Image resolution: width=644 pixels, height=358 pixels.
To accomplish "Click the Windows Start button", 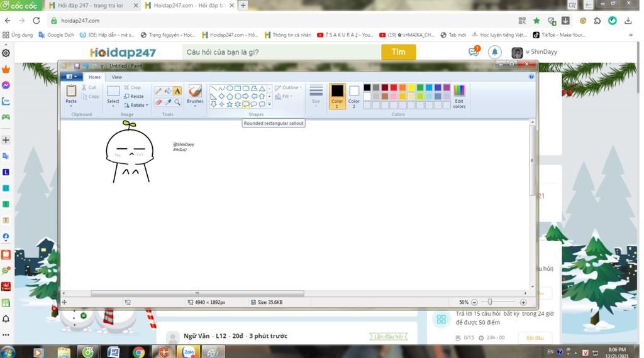I will point(8,352).
